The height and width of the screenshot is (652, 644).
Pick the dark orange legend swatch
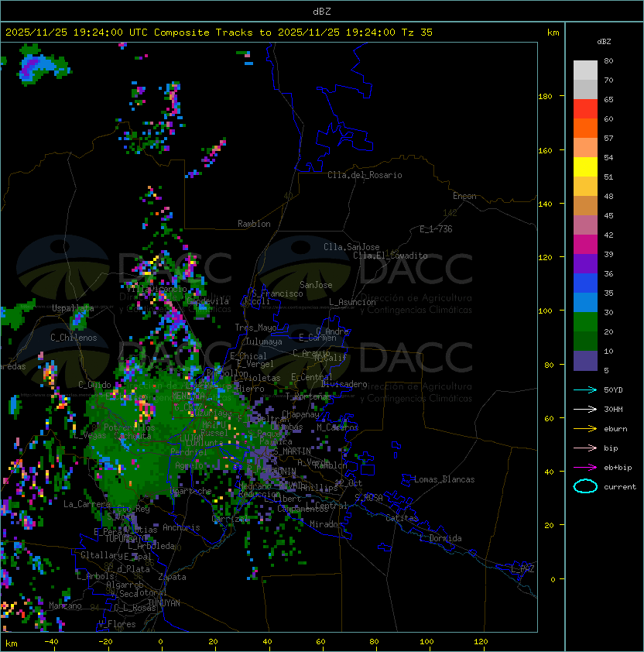point(585,129)
